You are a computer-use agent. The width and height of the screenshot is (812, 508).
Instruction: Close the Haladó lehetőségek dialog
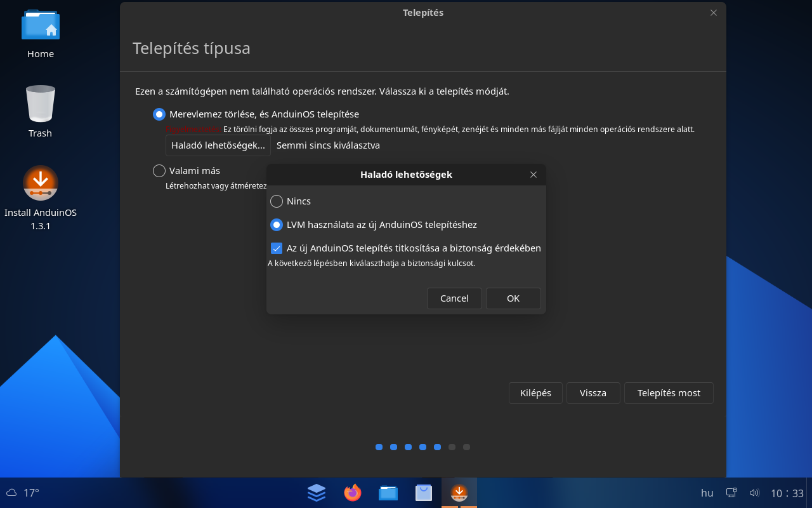coord(534,175)
